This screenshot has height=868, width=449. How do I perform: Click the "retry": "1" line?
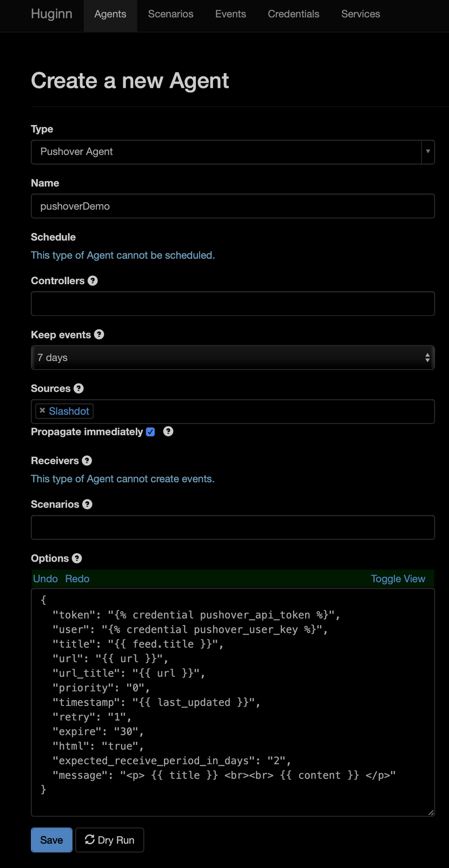(92, 717)
